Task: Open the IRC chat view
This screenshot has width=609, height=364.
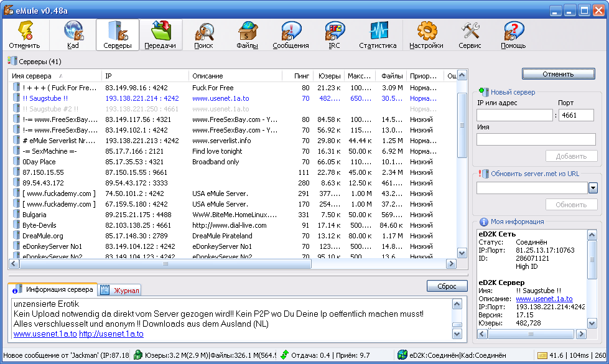Action: pos(334,35)
